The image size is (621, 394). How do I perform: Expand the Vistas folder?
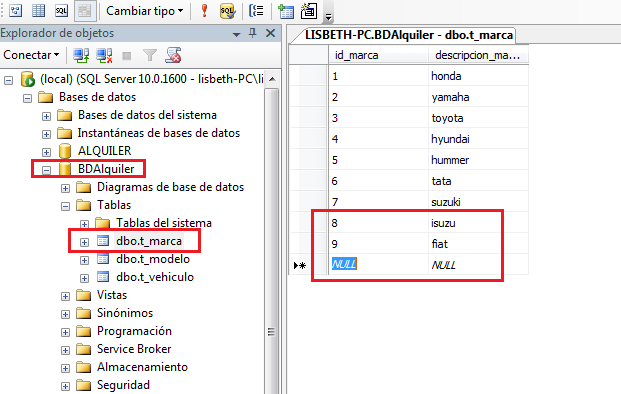coord(65,297)
